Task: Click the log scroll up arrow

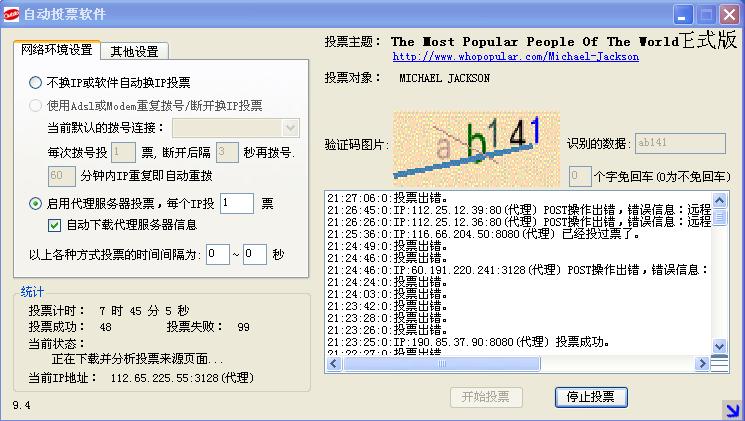Action: pyautogui.click(x=719, y=201)
